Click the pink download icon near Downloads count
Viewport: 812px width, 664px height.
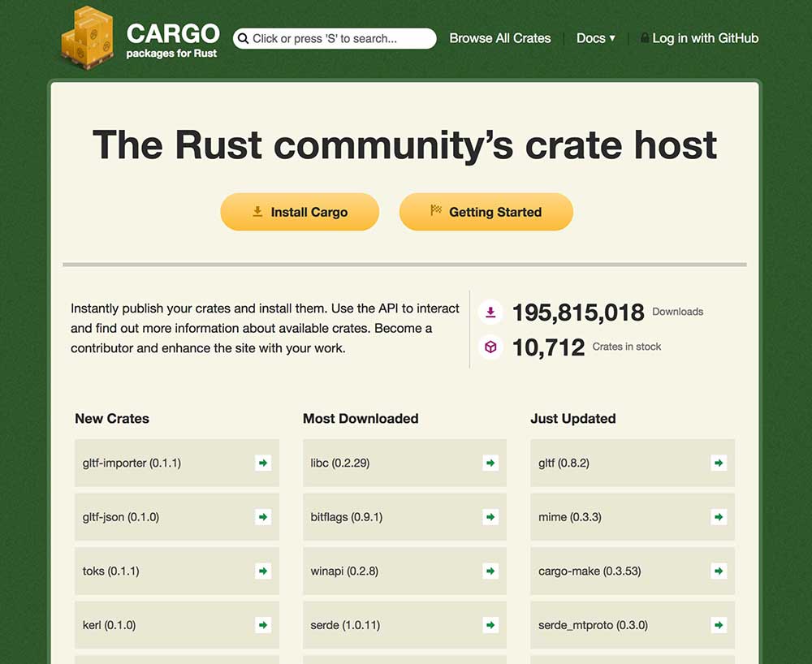(x=490, y=312)
